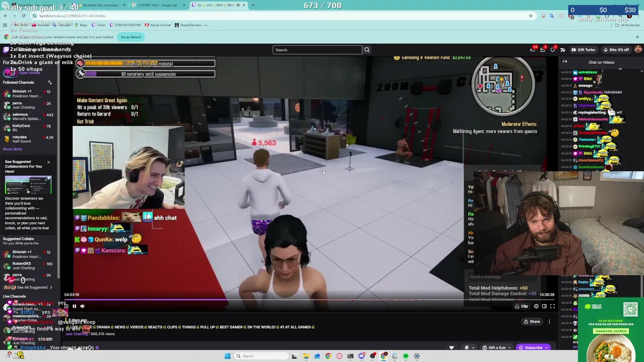
Task: Open the saimmus followed channel
Action: (x=29, y=117)
